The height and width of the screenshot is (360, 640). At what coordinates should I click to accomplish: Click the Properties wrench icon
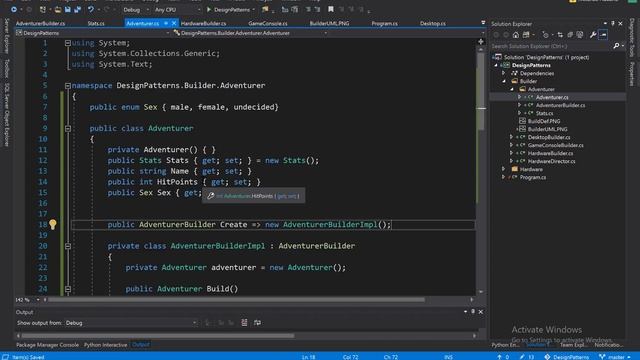click(593, 35)
